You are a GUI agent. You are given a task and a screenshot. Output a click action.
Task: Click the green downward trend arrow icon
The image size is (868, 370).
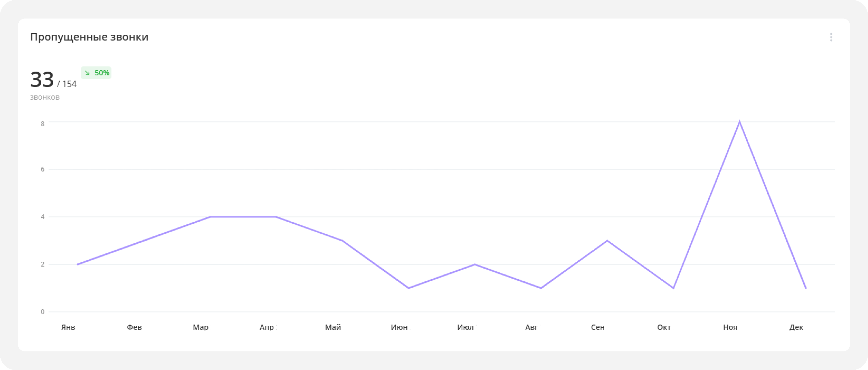tap(87, 73)
